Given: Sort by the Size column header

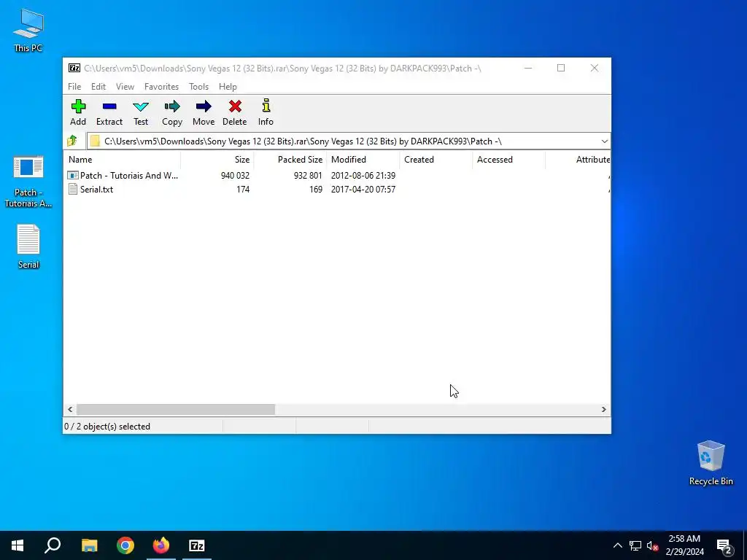Looking at the screenshot, I should (x=217, y=160).
